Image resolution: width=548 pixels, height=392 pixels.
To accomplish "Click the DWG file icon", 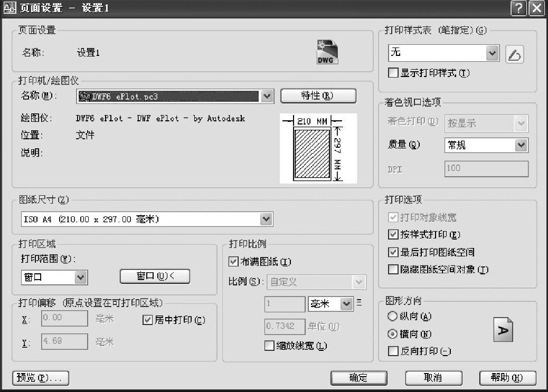I will (x=327, y=52).
